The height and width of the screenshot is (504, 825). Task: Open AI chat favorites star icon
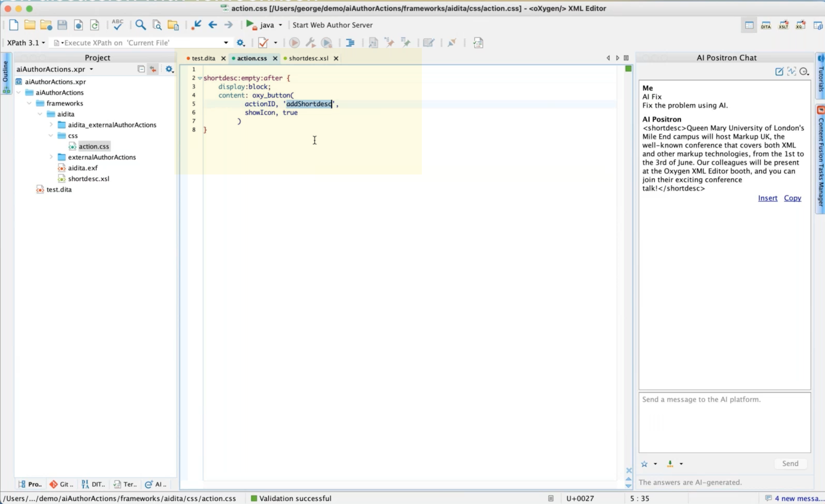tap(644, 464)
